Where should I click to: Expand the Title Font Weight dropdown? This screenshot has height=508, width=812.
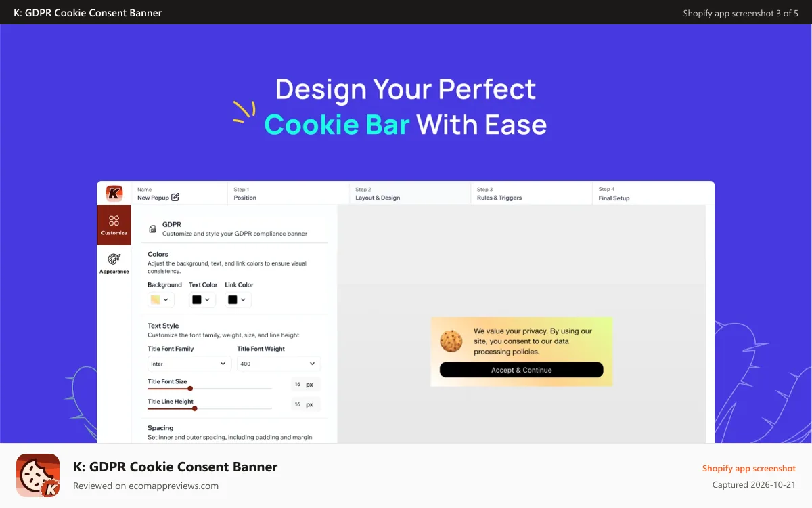point(279,364)
